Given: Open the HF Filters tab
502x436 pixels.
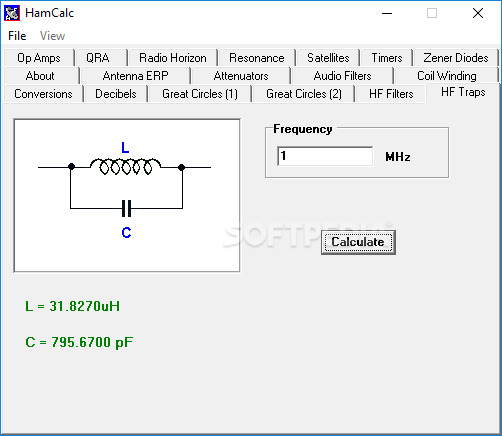Looking at the screenshot, I should tap(391, 94).
